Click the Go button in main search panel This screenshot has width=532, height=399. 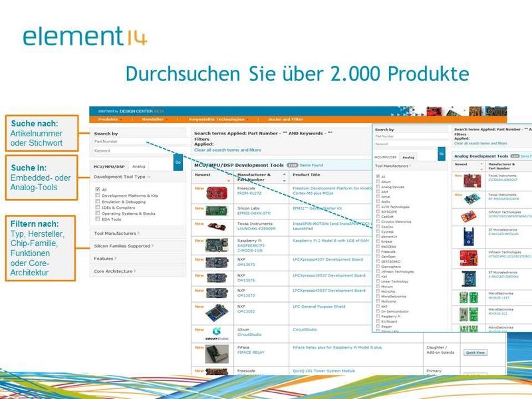click(178, 162)
